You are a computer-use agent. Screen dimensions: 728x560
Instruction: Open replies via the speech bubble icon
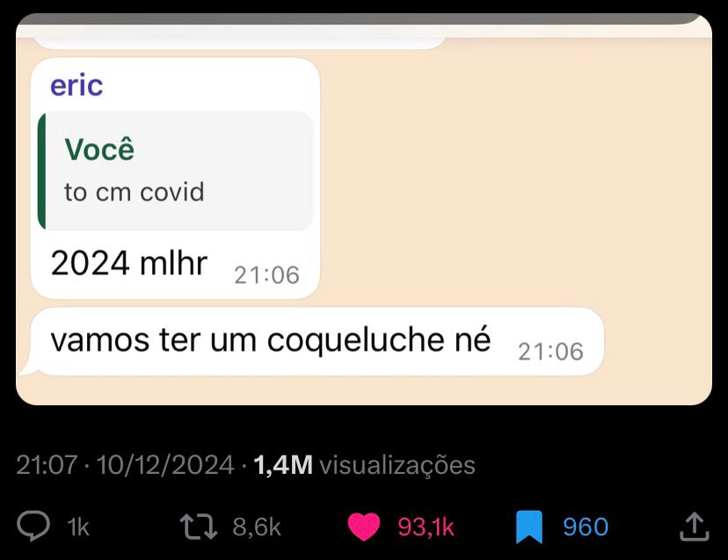click(x=33, y=526)
